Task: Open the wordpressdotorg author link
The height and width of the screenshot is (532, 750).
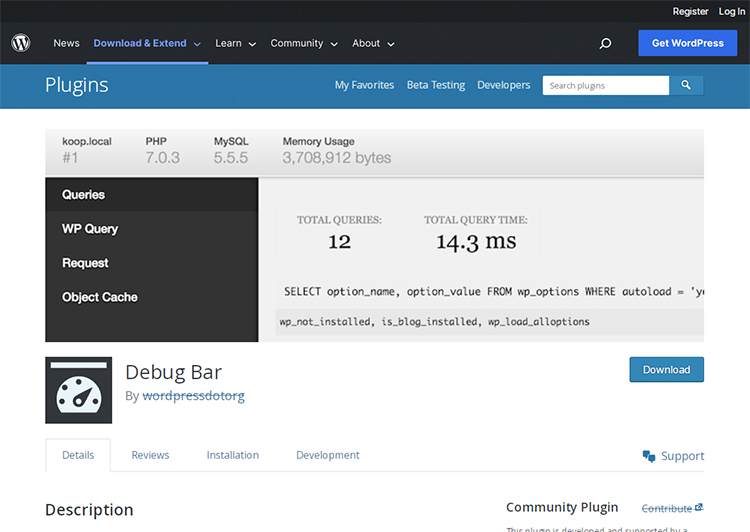Action: tap(193, 396)
